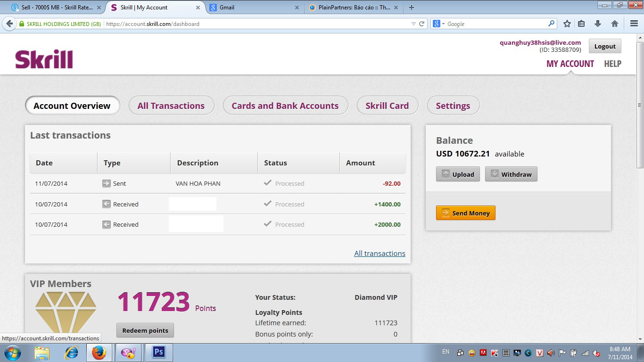This screenshot has height=362, width=644.
Task: Open the All transactions link
Action: 380,253
